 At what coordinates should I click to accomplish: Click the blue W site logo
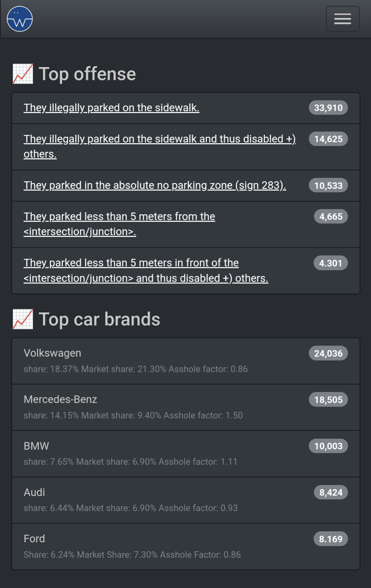pos(20,19)
